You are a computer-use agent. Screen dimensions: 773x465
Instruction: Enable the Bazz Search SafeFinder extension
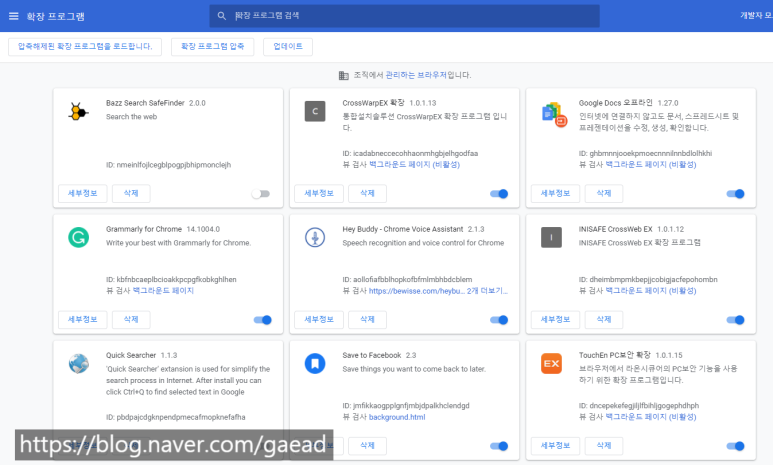click(x=261, y=194)
